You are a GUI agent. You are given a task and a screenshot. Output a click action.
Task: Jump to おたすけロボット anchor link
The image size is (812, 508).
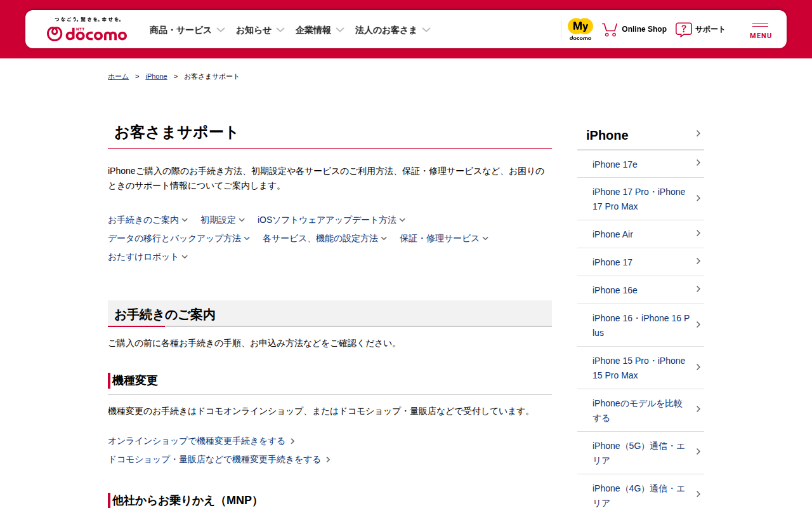pos(148,257)
